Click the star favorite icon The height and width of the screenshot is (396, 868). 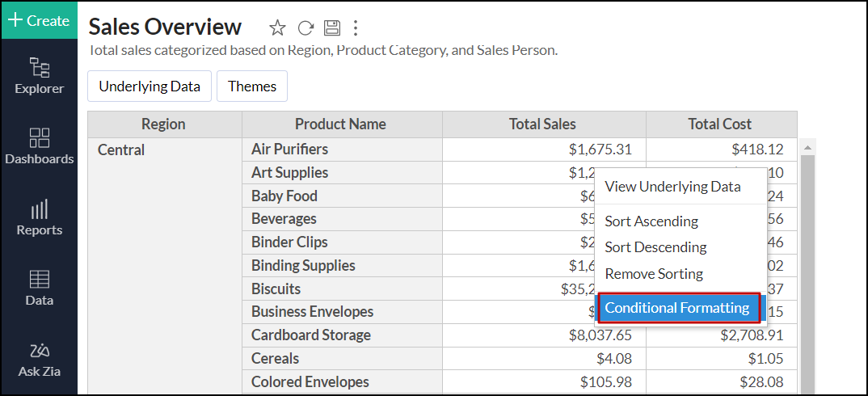point(277,28)
